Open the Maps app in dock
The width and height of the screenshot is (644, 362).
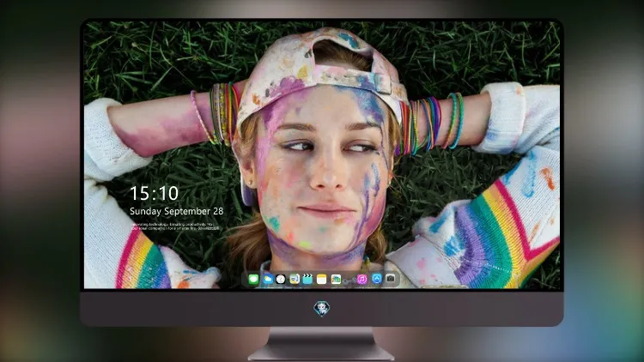(x=295, y=279)
